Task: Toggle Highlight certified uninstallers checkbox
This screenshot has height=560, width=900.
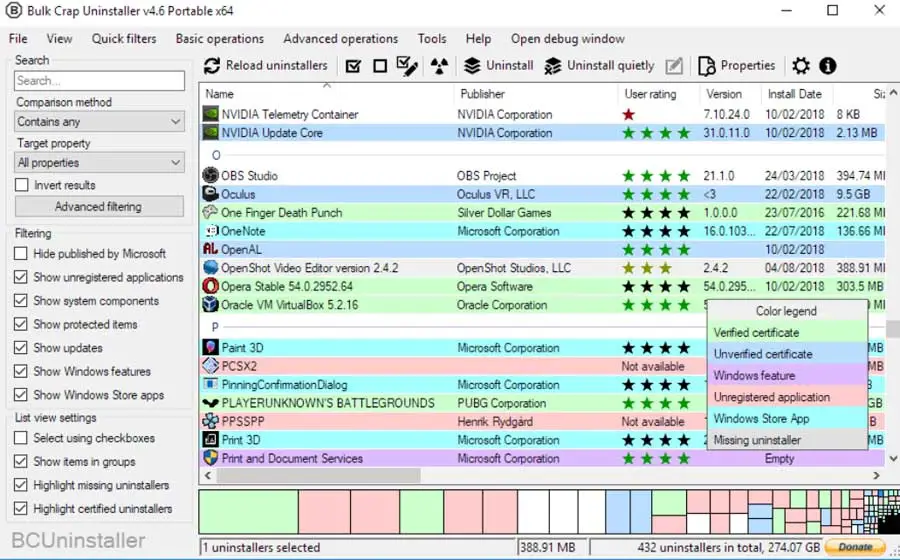Action: click(21, 508)
